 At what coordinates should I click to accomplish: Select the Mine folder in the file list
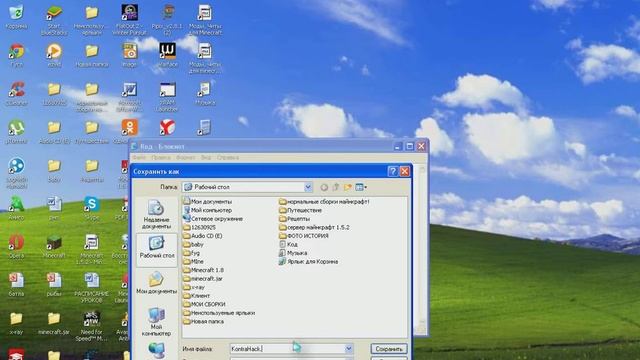point(193,262)
